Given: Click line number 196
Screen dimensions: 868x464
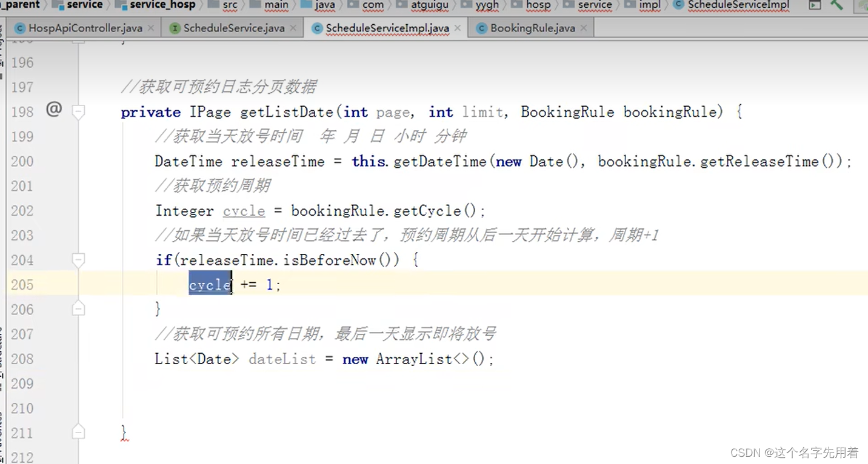Looking at the screenshot, I should pyautogui.click(x=22, y=63).
